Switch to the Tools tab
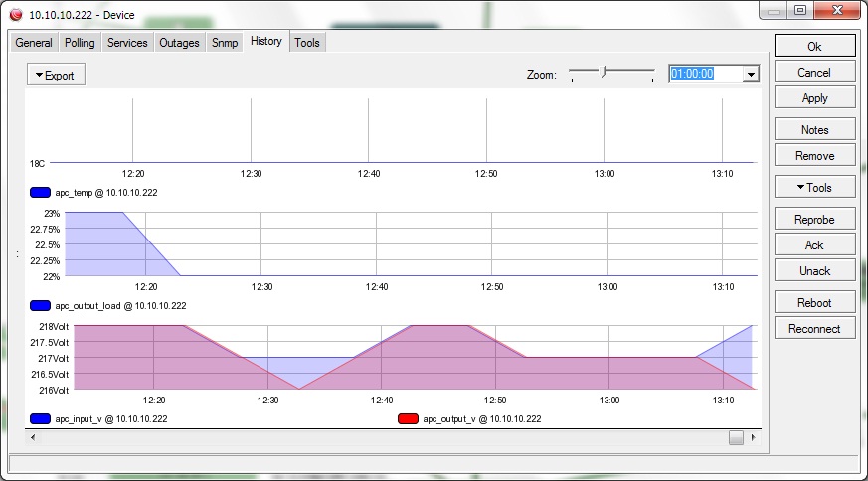Image resolution: width=868 pixels, height=481 pixels. pyautogui.click(x=307, y=43)
